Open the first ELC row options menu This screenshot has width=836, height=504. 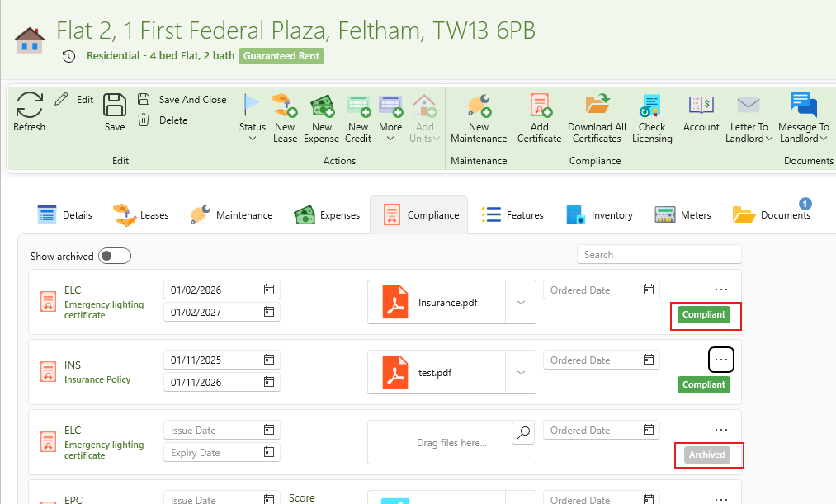(x=720, y=290)
